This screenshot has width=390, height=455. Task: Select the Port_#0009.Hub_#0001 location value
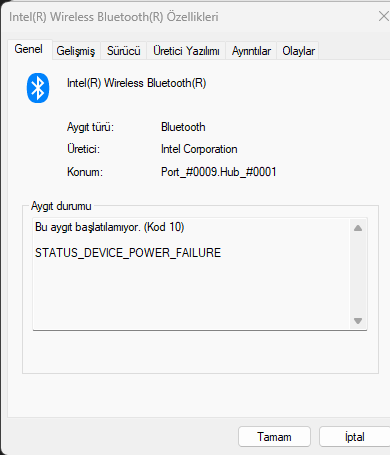coord(219,172)
